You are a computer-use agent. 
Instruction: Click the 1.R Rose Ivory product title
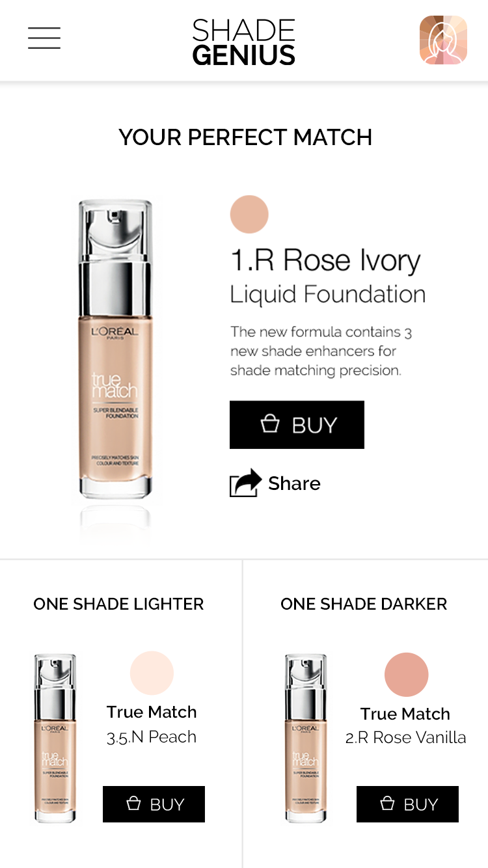coord(325,260)
